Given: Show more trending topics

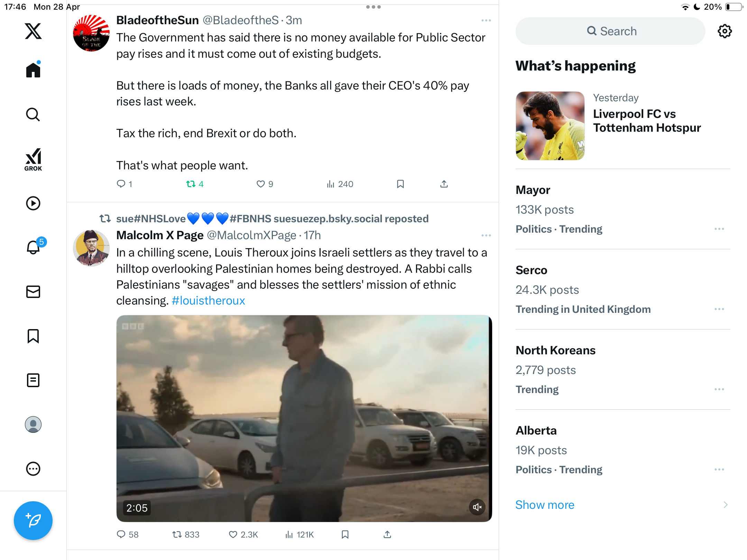Looking at the screenshot, I should click(545, 505).
